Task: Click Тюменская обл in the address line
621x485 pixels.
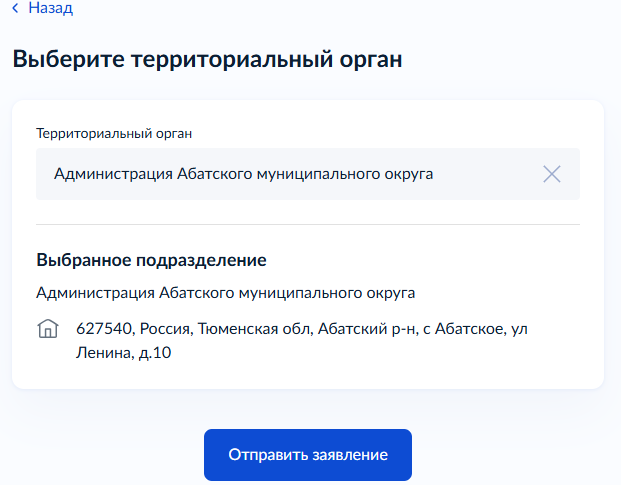Action: coord(262,329)
